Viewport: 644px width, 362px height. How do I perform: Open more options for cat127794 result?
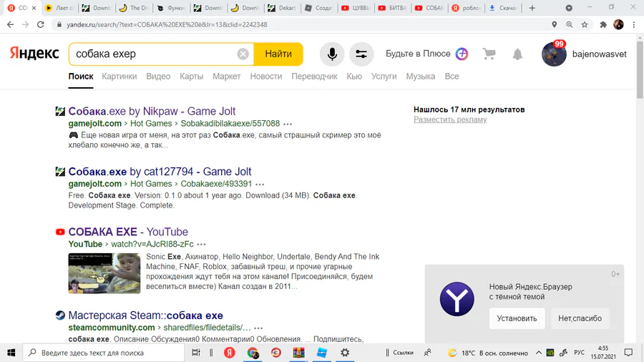tap(260, 185)
